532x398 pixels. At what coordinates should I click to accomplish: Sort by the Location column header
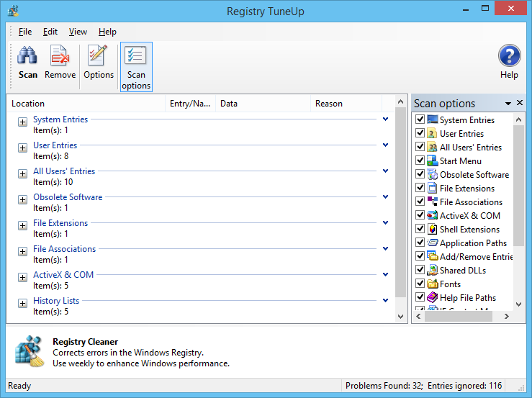86,104
